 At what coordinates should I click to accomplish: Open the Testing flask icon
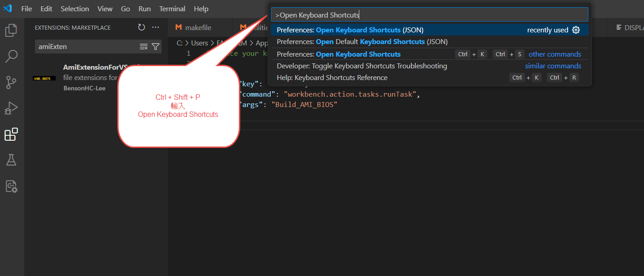(x=11, y=160)
